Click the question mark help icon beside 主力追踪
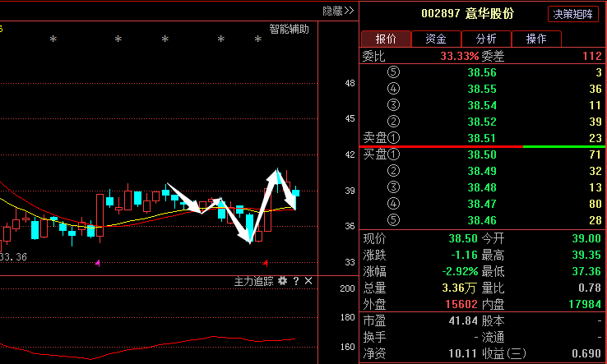607x364 pixels. pyautogui.click(x=295, y=281)
